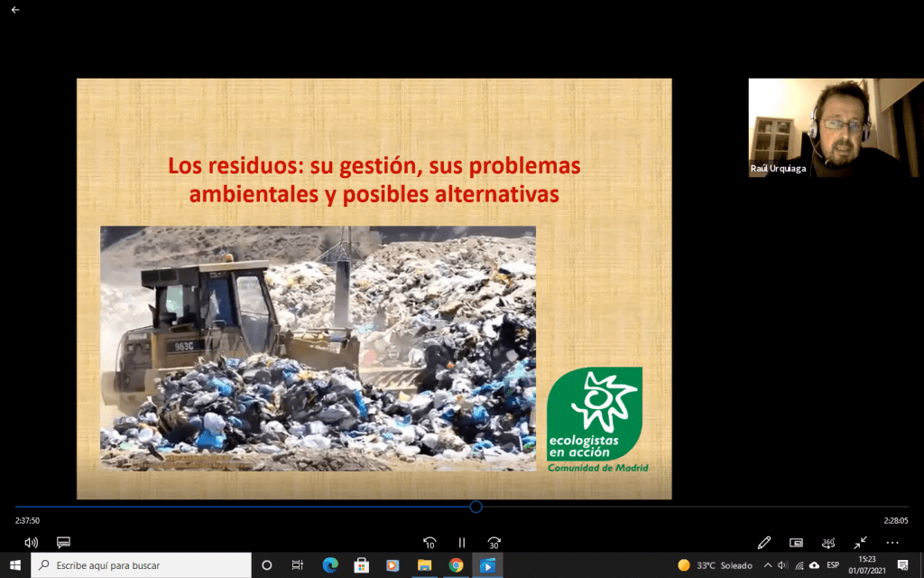Switch to mini view mode
Screen dimensions: 924x578
[796, 543]
